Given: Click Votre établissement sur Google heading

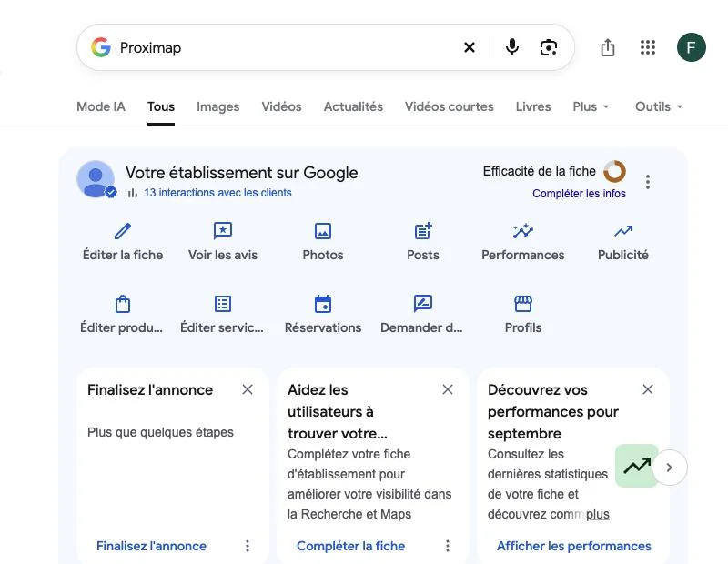Looking at the screenshot, I should pyautogui.click(x=241, y=173).
